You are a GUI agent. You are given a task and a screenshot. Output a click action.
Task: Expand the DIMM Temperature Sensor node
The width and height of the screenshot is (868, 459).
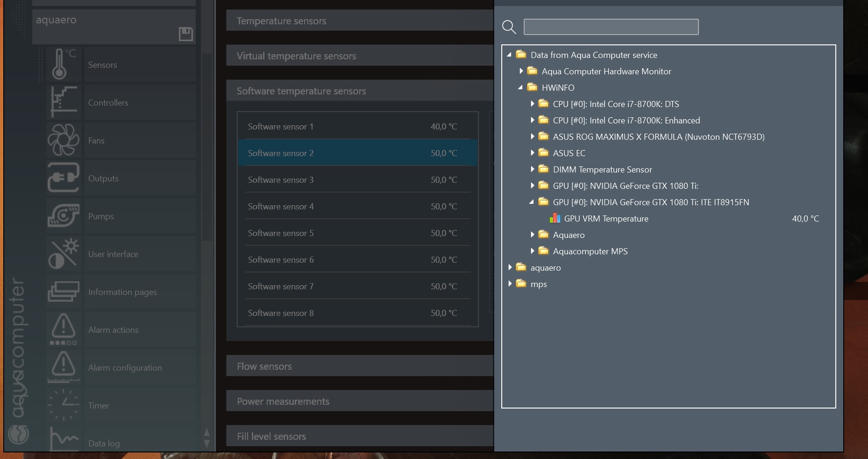[x=532, y=169]
